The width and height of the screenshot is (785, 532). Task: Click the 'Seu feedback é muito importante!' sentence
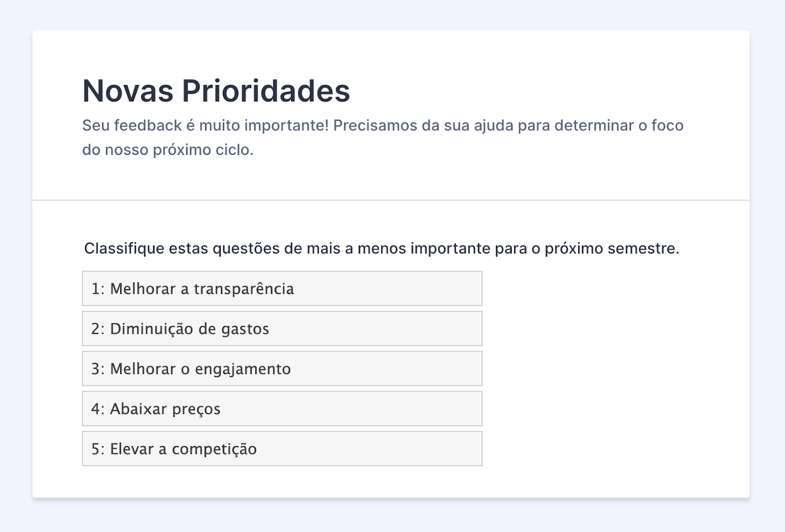(x=205, y=126)
